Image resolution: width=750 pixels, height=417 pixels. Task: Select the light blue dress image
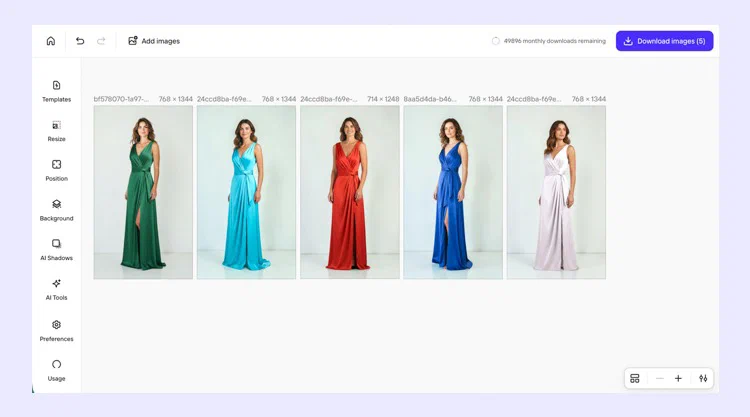(246, 192)
